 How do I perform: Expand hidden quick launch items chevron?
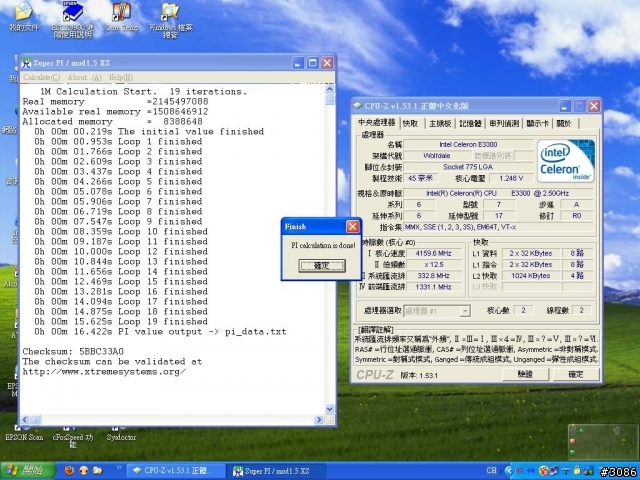click(x=119, y=468)
